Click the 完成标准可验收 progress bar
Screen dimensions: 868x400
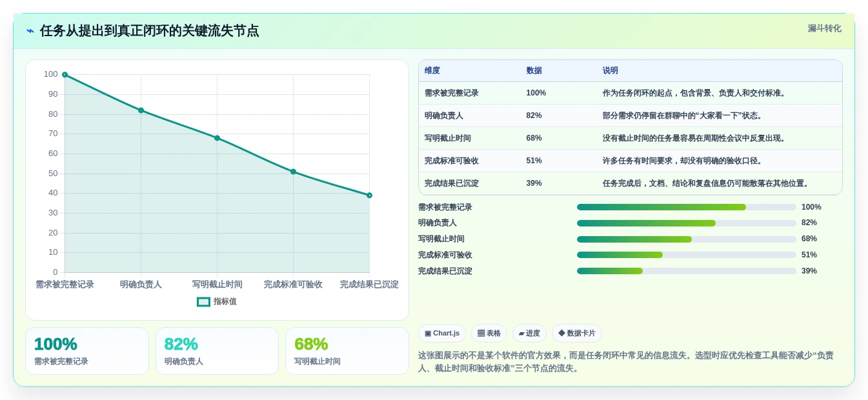(x=687, y=255)
